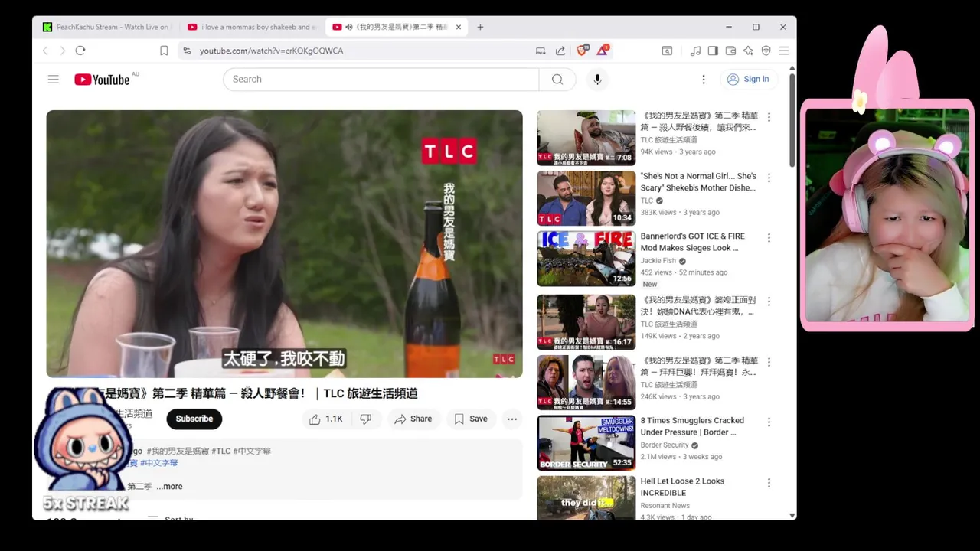Open Jackie Fish channel name

658,261
